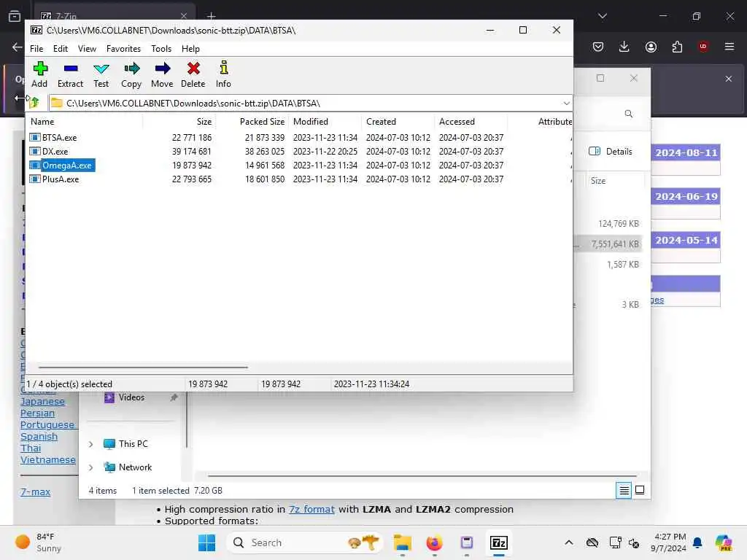Select the BTSA.exe file
The height and width of the screenshot is (560, 747).
click(60, 138)
